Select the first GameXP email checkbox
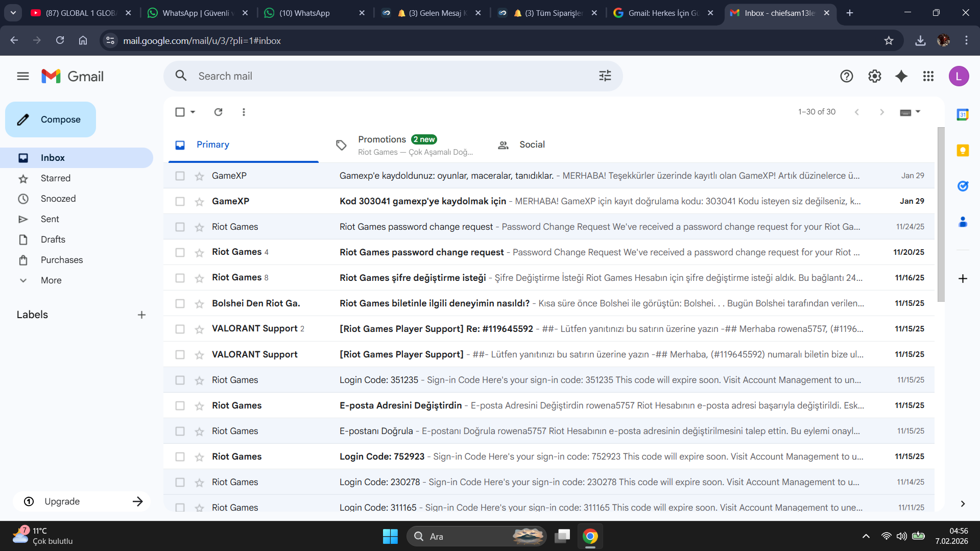The height and width of the screenshot is (551, 980). point(180,176)
